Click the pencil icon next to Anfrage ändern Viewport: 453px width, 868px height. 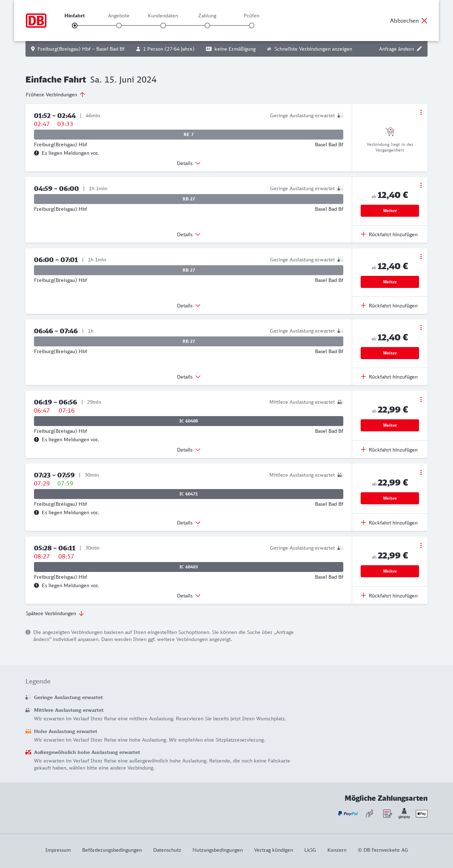point(419,49)
